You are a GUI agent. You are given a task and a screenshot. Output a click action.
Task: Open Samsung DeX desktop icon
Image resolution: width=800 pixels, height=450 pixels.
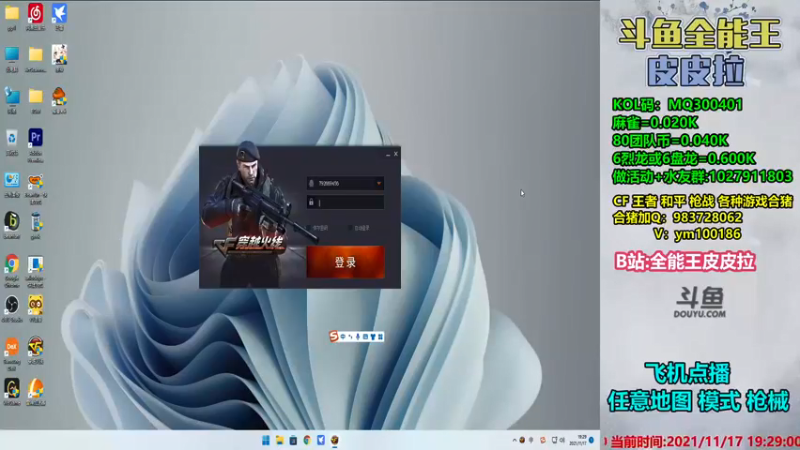click(x=12, y=348)
